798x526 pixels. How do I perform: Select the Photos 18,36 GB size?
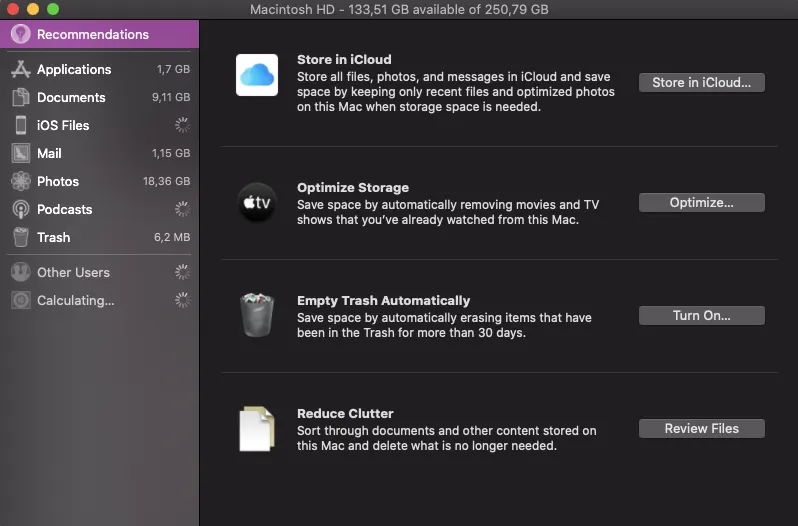[x=166, y=181]
